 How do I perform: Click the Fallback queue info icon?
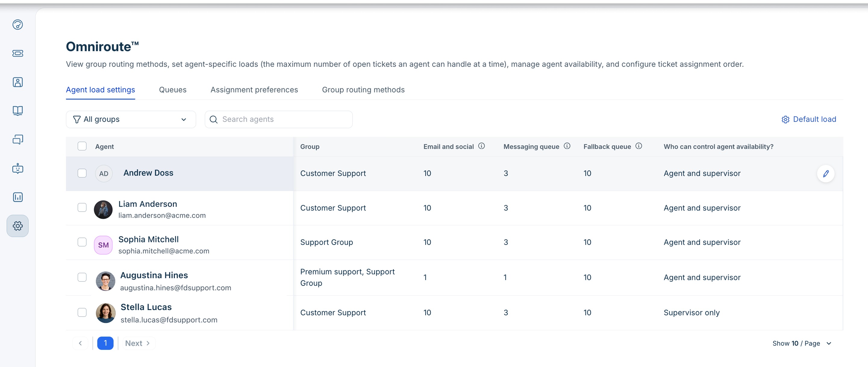tap(639, 146)
